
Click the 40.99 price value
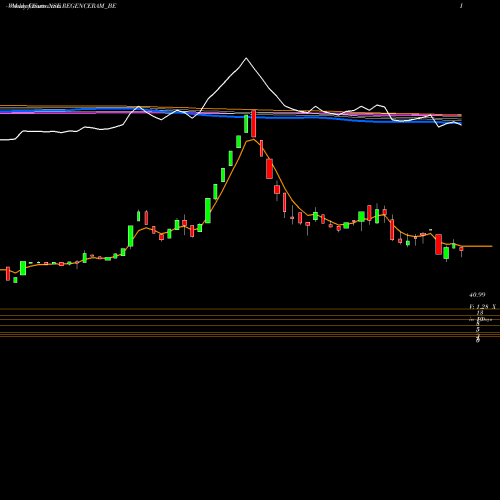[x=477, y=295]
